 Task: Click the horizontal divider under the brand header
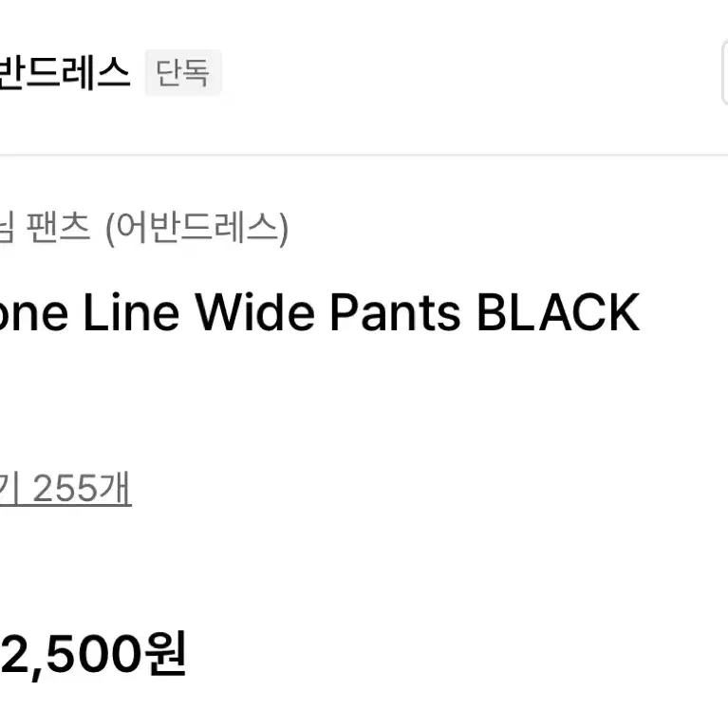pos(364,155)
